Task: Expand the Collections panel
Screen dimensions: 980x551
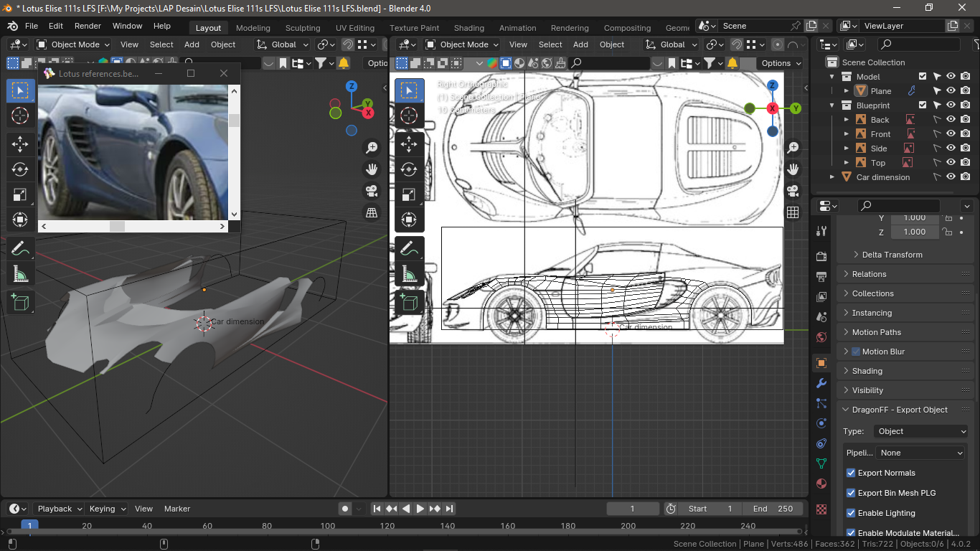Action: [872, 293]
